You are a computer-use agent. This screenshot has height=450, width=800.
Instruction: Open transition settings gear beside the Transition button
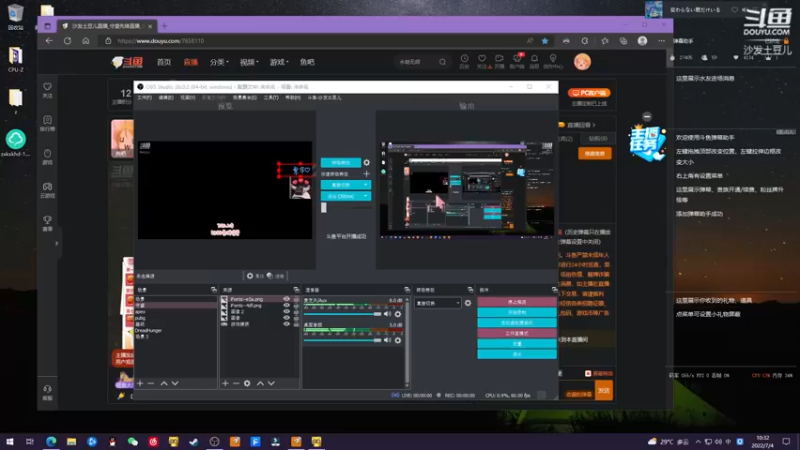click(366, 163)
